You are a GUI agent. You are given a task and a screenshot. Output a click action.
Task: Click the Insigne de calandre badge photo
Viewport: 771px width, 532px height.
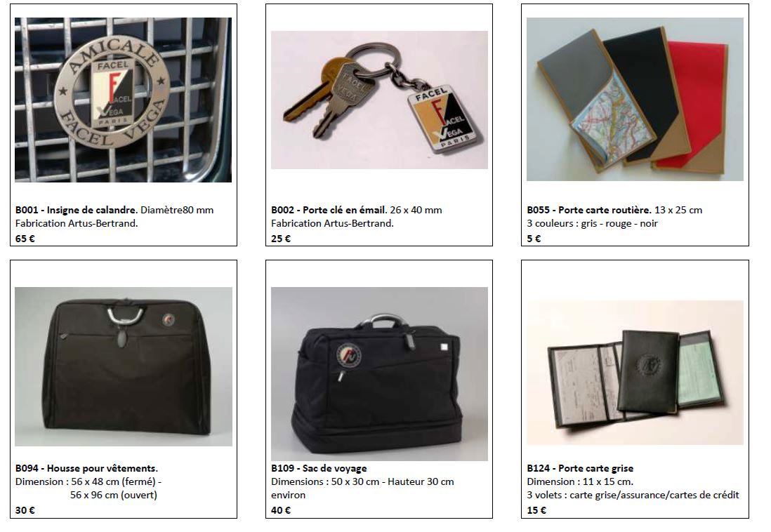[x=123, y=100]
